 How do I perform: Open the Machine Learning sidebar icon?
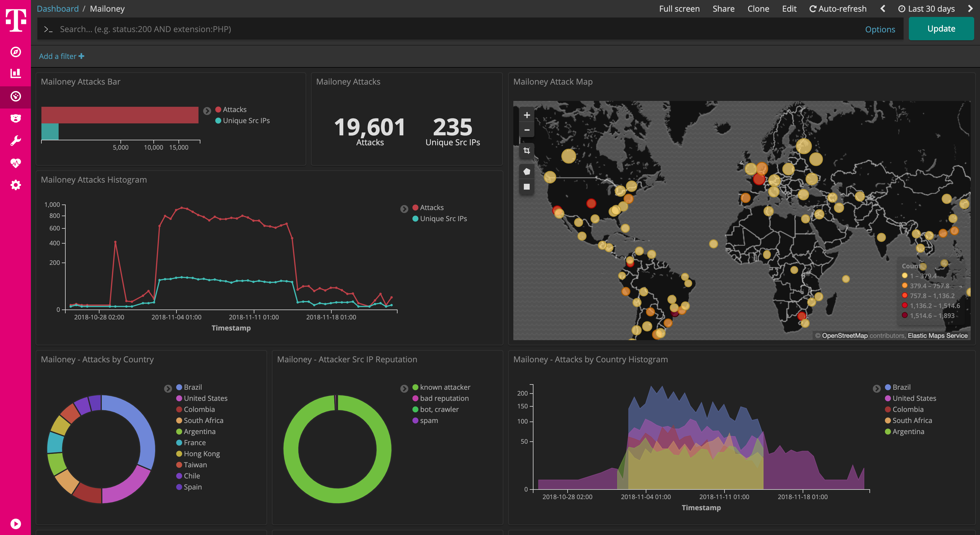coord(15,118)
